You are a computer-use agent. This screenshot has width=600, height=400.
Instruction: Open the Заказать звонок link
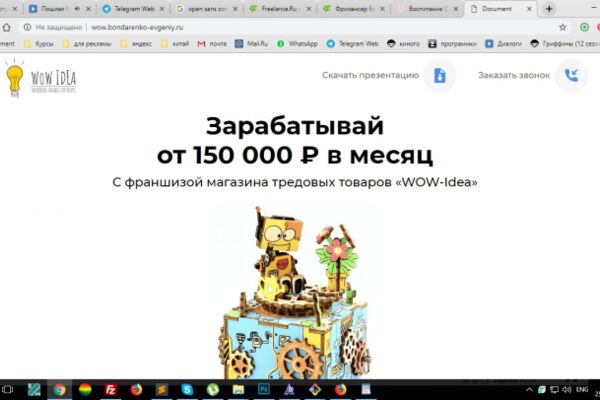click(x=514, y=75)
